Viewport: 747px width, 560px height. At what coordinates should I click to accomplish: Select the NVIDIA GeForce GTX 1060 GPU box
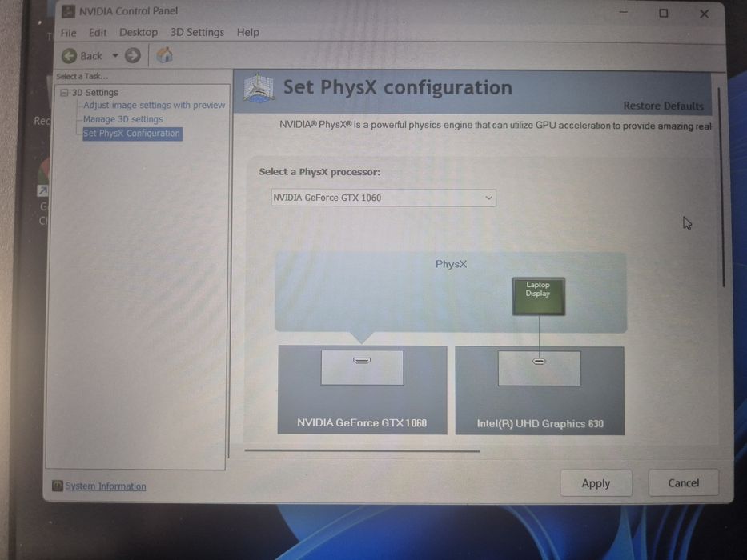362,390
